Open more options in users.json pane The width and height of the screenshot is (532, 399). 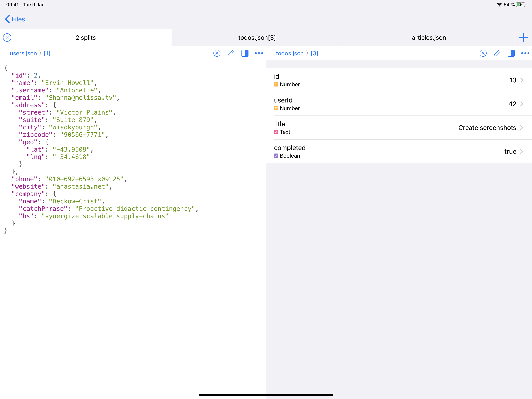(259, 53)
